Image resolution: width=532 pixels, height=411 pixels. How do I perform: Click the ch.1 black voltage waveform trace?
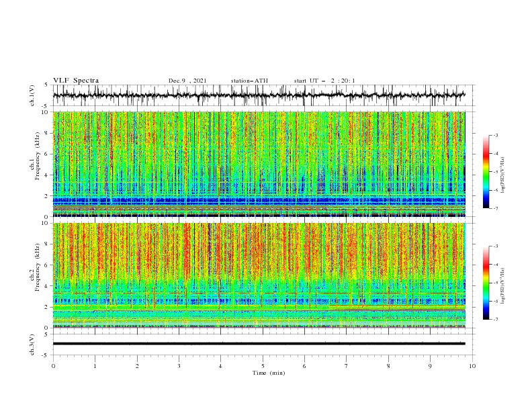click(259, 95)
